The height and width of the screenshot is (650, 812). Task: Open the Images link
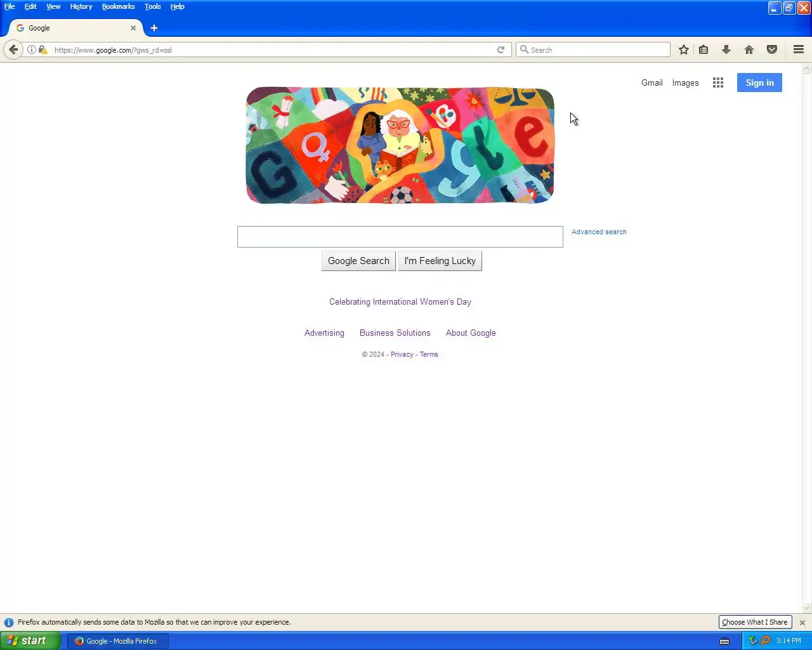coord(685,83)
